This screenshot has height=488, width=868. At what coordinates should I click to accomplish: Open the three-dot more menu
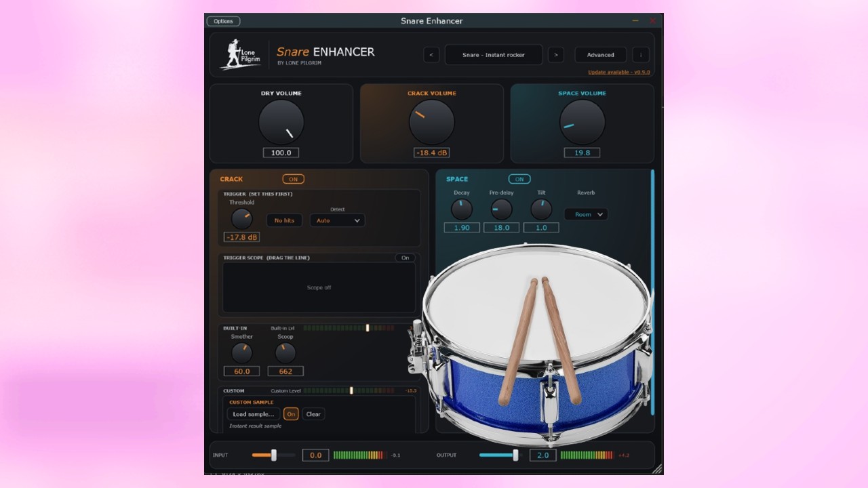coord(641,55)
